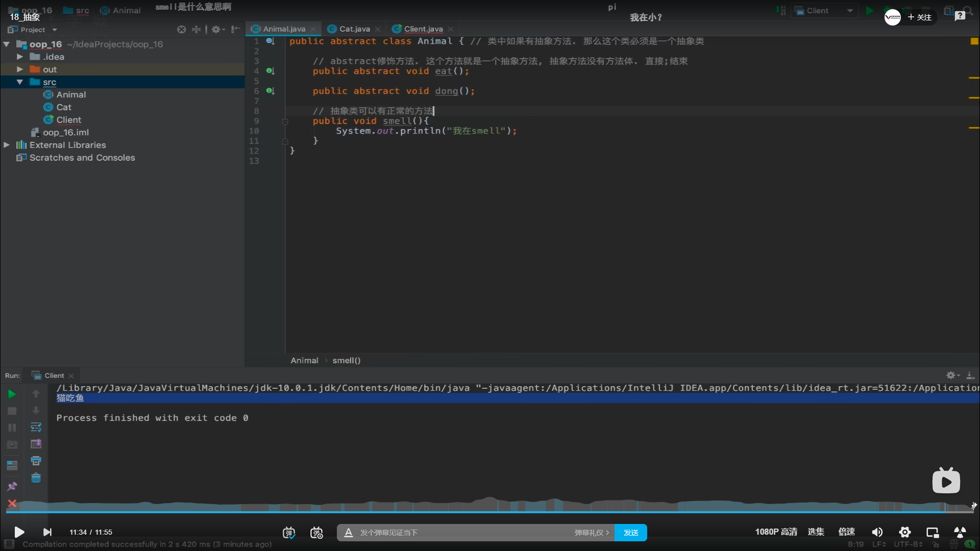Click the next video skip button
Viewport: 980px width, 551px height.
(47, 532)
